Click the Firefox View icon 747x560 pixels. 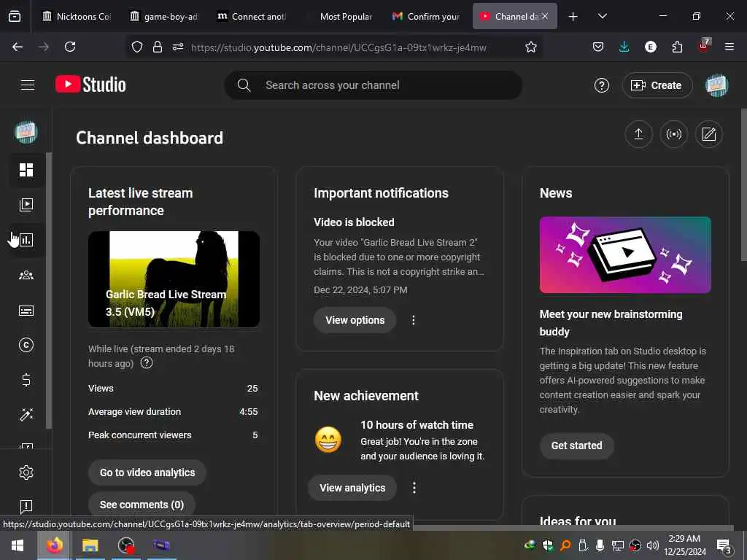coord(15,17)
